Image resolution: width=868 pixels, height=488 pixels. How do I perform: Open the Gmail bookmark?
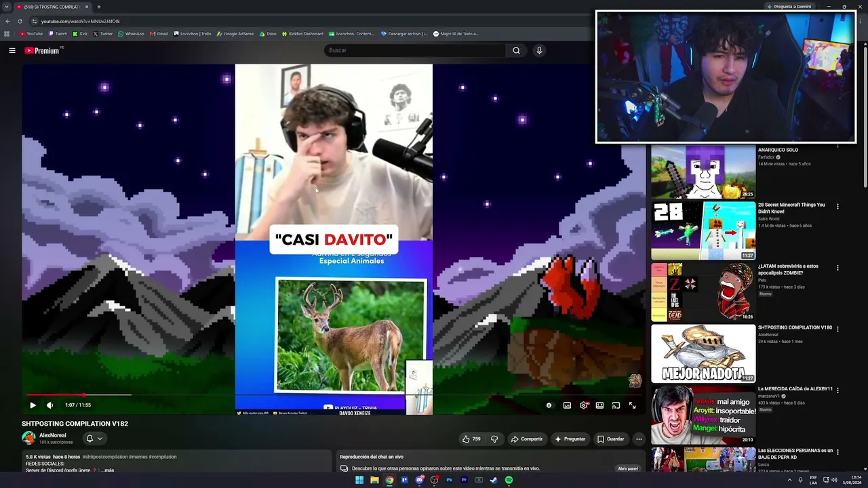(159, 34)
